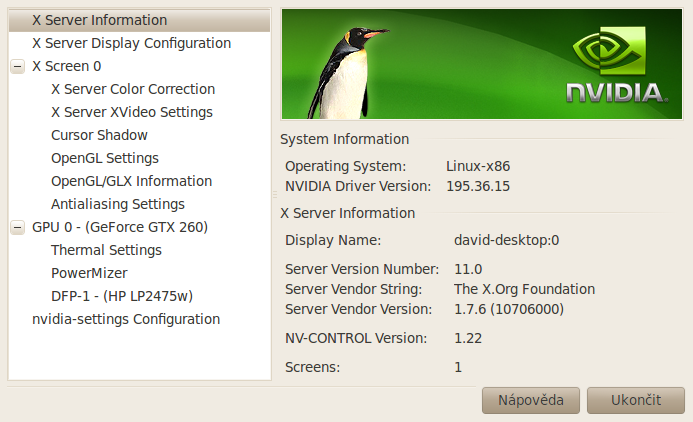
Task: Go to Cursor Shadow settings
Action: [x=99, y=135]
